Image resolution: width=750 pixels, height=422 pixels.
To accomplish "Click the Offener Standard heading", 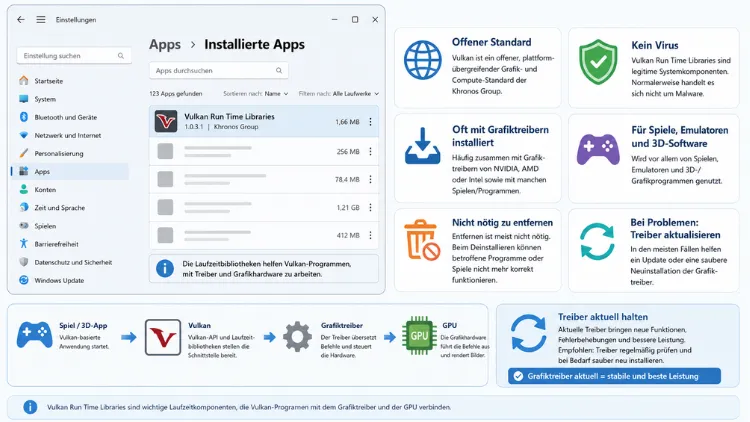I will point(492,42).
